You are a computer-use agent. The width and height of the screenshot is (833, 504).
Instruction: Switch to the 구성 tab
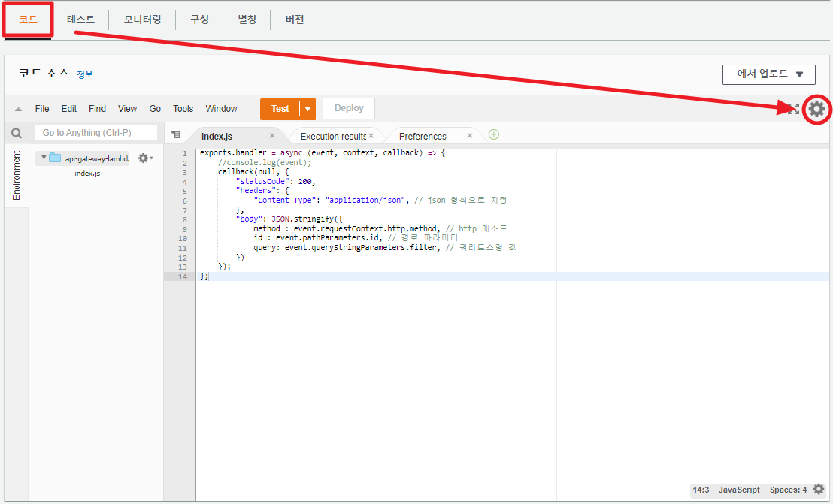[x=198, y=20]
